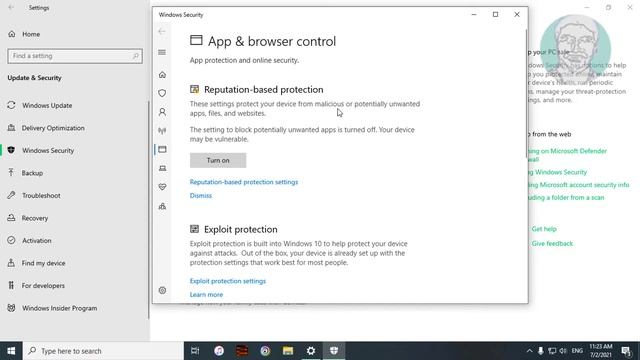Image resolution: width=640 pixels, height=360 pixels.
Task: Go back with Settings window back arrow
Action: (x=11, y=7)
